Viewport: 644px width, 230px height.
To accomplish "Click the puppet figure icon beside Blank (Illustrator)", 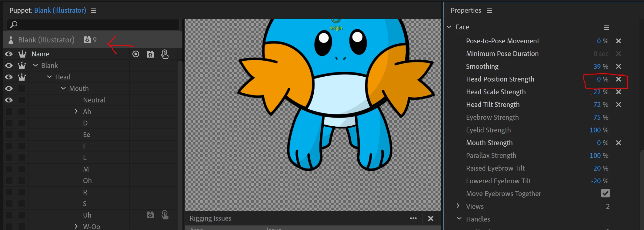I will (11, 40).
